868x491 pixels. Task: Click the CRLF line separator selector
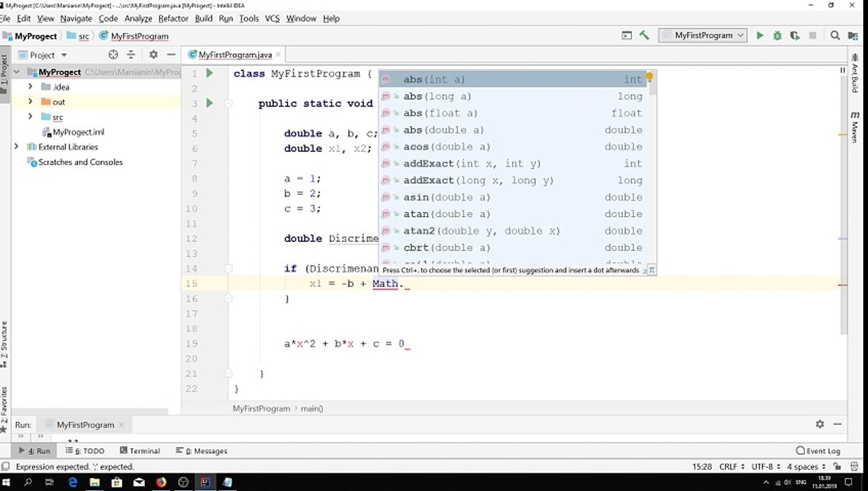pyautogui.click(x=732, y=466)
